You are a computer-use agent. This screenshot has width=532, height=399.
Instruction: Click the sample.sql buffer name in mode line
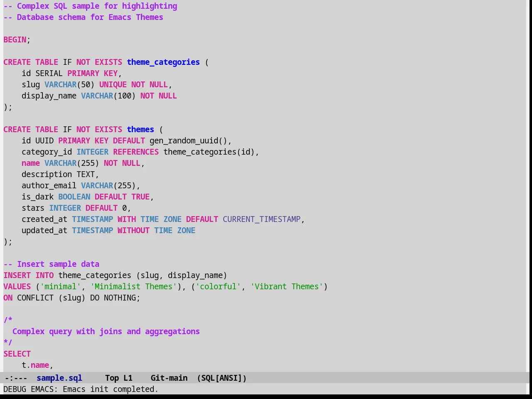click(59, 378)
